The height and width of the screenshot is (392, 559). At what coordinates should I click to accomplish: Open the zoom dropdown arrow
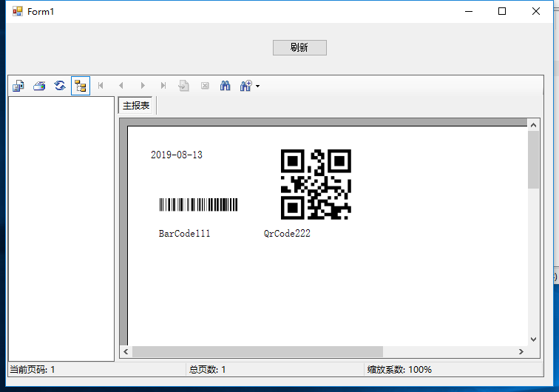[257, 86]
